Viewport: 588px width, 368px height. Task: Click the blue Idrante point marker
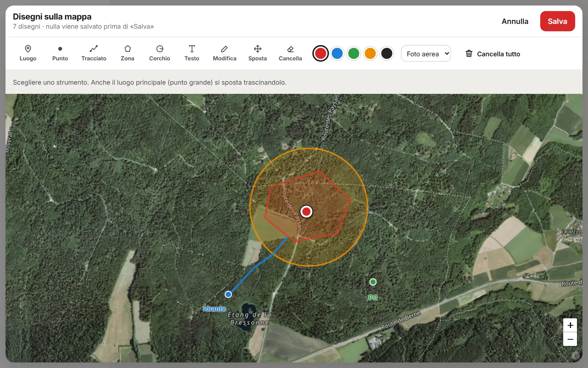click(x=228, y=294)
